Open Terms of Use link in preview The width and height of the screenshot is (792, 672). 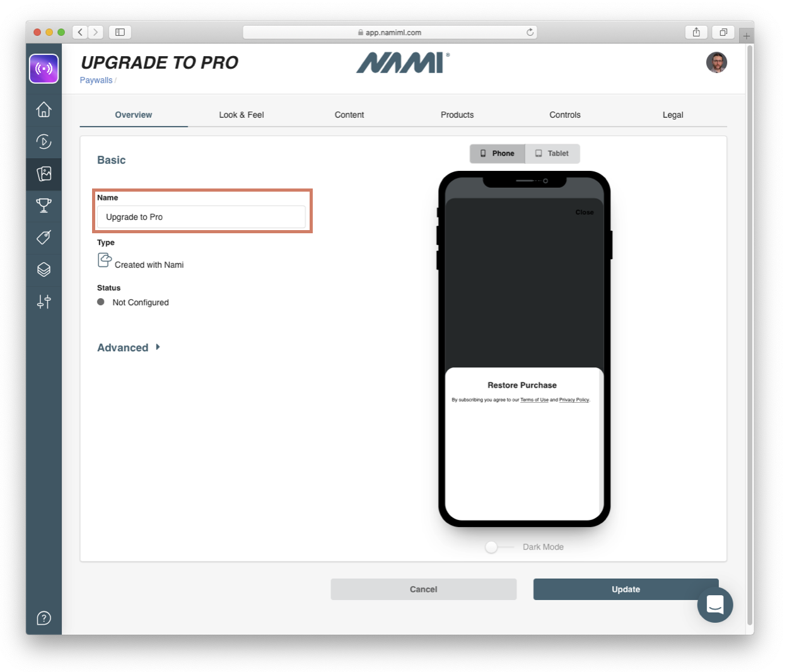(534, 400)
